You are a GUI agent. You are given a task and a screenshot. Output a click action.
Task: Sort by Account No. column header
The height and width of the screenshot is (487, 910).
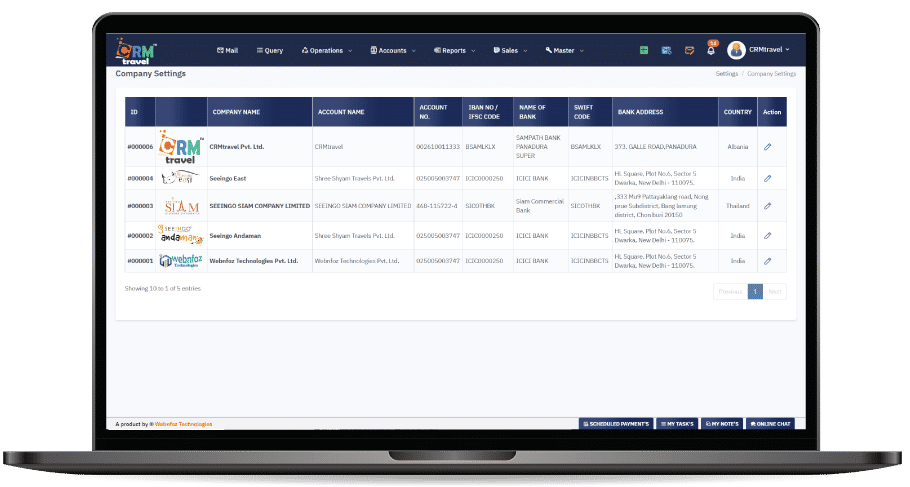438,112
